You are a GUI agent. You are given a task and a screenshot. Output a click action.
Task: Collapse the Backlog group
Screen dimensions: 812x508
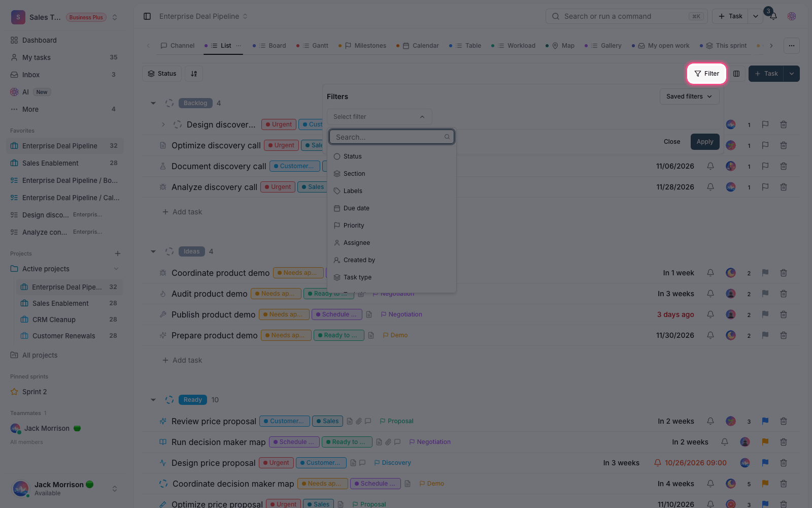coord(153,103)
